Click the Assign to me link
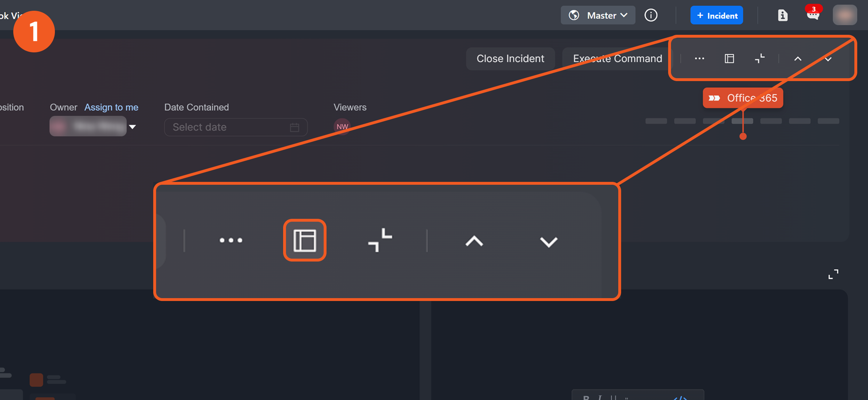This screenshot has width=868, height=400. (111, 107)
